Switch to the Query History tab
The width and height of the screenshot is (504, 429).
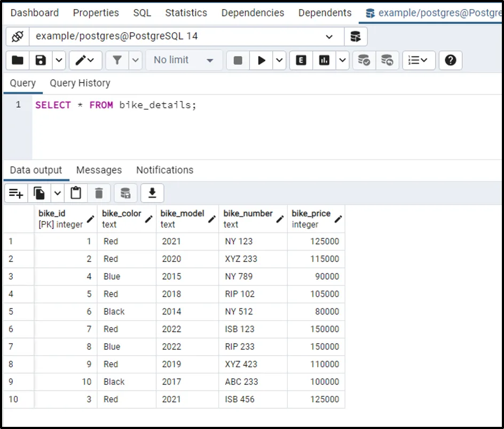(x=80, y=83)
